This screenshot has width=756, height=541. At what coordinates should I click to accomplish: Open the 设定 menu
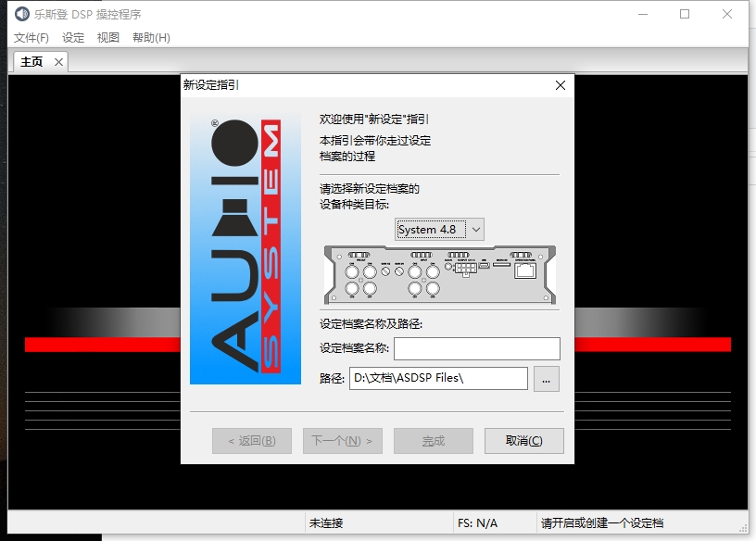point(73,38)
